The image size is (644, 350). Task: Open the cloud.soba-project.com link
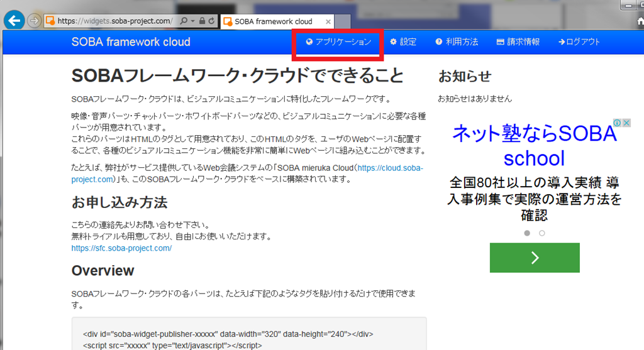(x=247, y=173)
